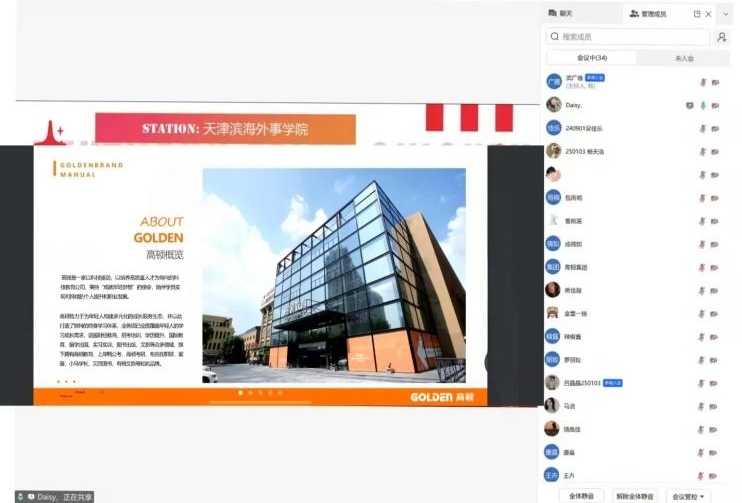Pop out the member panel window
Image resolution: width=742 pixels, height=503 pixels.
697,14
